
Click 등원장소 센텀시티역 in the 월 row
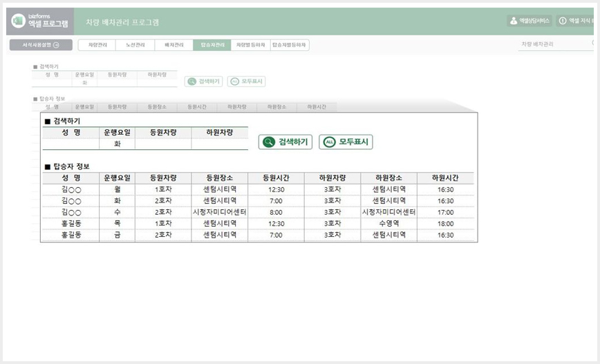220,190
